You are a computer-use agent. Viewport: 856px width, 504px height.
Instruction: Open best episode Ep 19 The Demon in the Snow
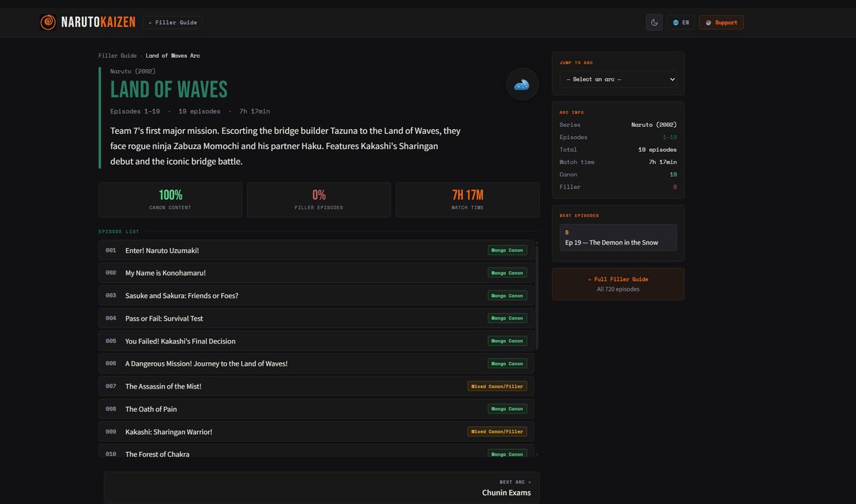pos(618,237)
